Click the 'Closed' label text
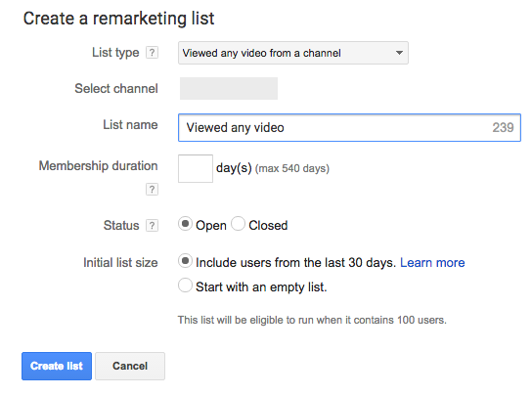 pyautogui.click(x=268, y=225)
